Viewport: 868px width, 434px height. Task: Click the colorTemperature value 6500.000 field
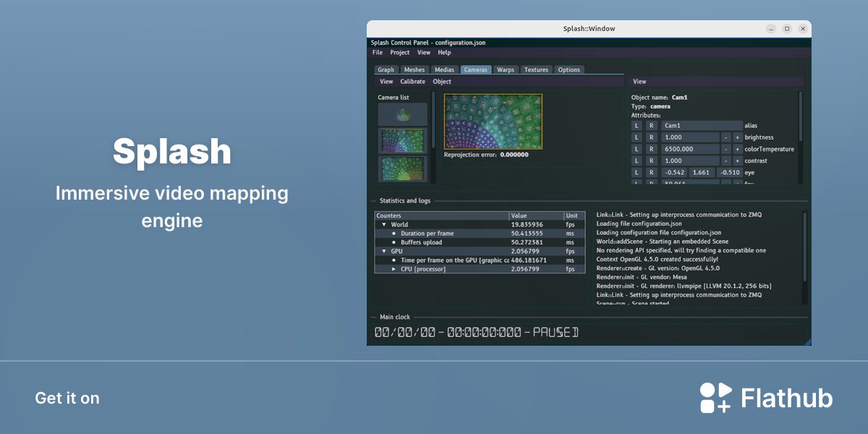tap(689, 149)
